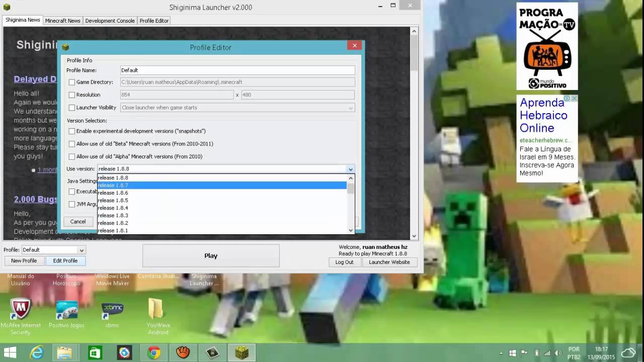This screenshot has height=362, width=644.
Task: Click the Profile Name input field
Action: click(237, 70)
